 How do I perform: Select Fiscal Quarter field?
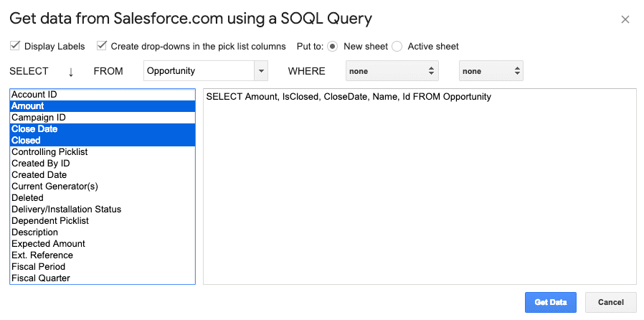pos(103,278)
